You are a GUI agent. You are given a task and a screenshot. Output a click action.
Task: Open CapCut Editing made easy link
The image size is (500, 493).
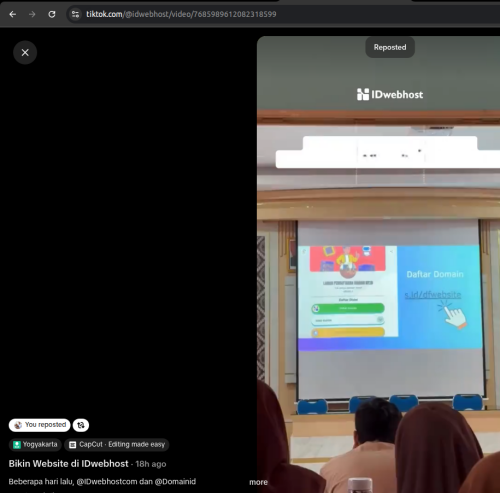point(117,445)
